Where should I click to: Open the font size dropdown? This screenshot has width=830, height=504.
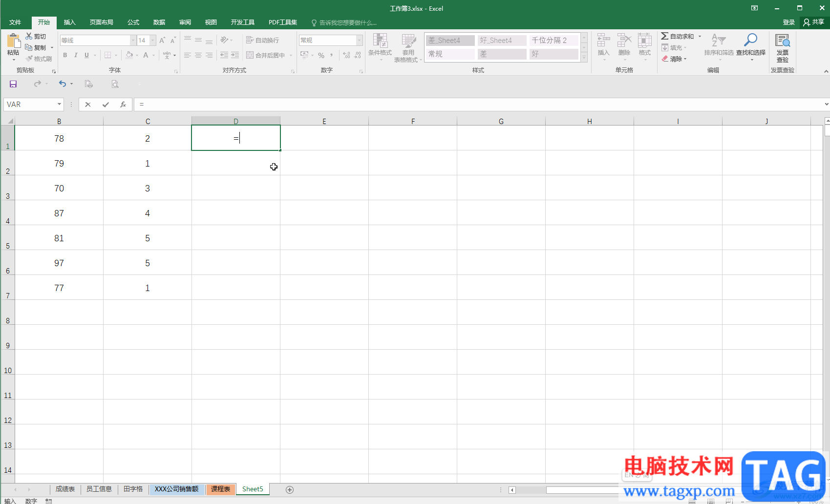tap(153, 40)
